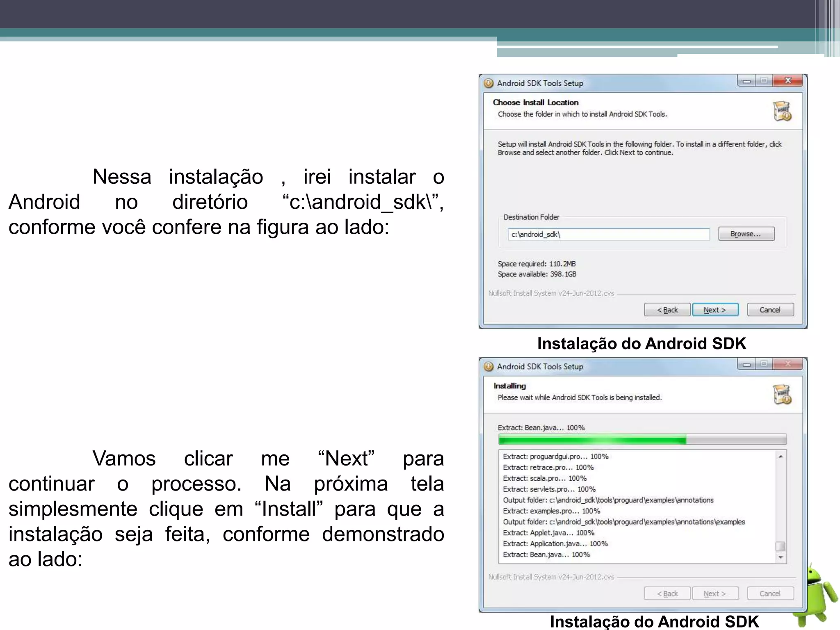Click the installer icon in upper dialog title bar

(x=488, y=83)
